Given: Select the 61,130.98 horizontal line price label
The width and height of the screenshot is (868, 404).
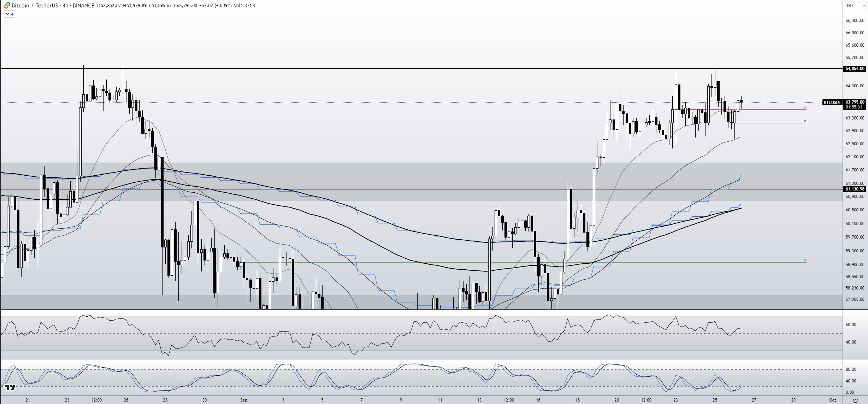Looking at the screenshot, I should point(855,189).
